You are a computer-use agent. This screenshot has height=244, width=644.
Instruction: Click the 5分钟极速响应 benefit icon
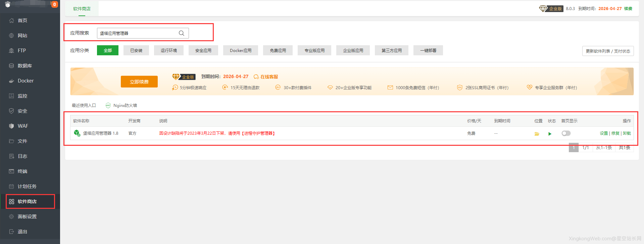(x=175, y=87)
